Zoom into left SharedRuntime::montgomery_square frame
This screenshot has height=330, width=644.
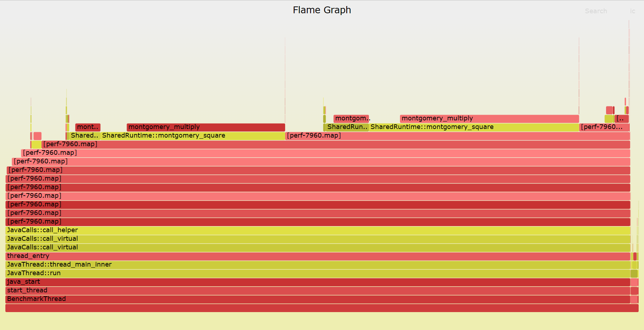click(x=192, y=136)
